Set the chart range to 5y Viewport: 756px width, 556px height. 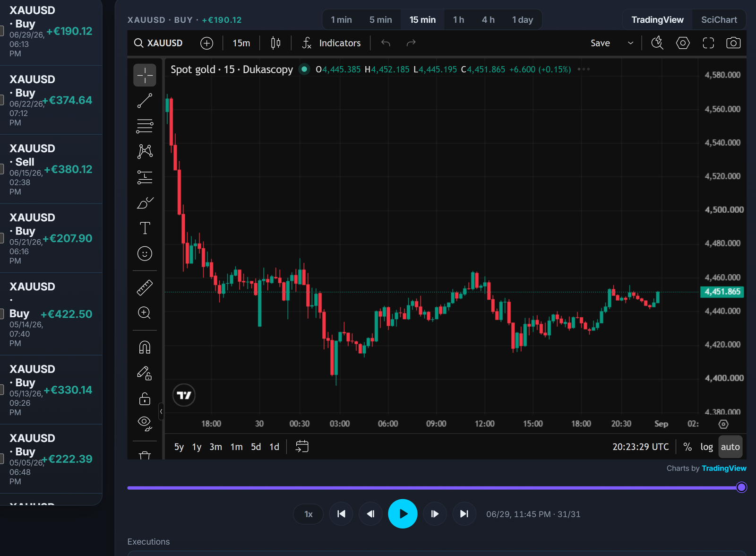(x=179, y=447)
